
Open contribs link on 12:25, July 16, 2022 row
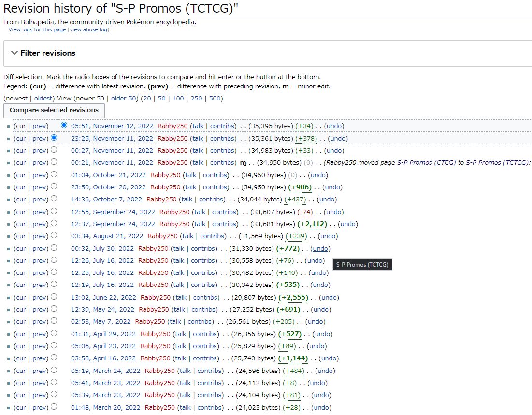203,273
